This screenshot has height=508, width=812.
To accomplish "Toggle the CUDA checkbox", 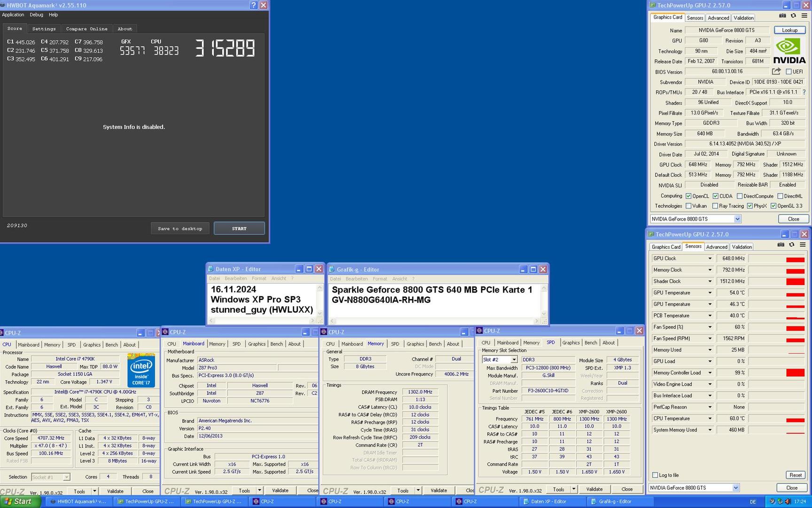I will [715, 196].
